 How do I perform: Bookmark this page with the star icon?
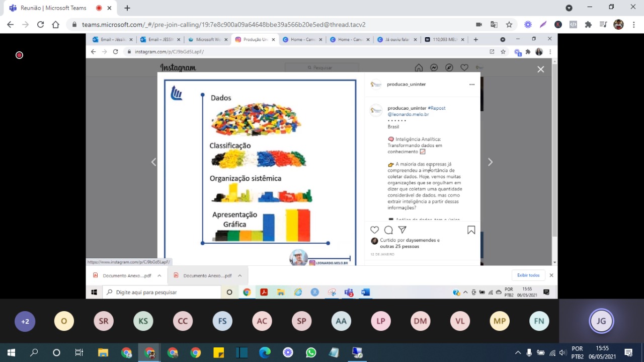(x=509, y=25)
